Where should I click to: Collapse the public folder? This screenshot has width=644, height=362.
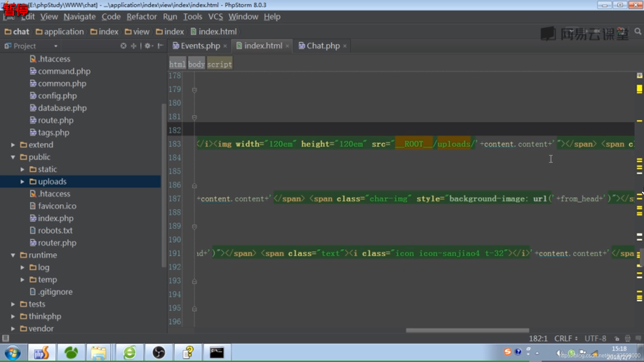13,157
